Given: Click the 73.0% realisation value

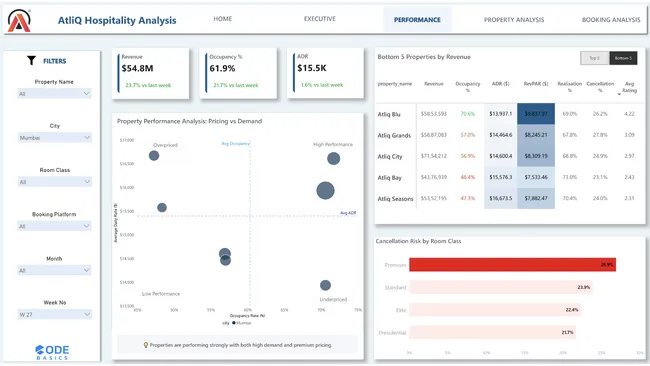Looking at the screenshot, I should click(570, 177).
